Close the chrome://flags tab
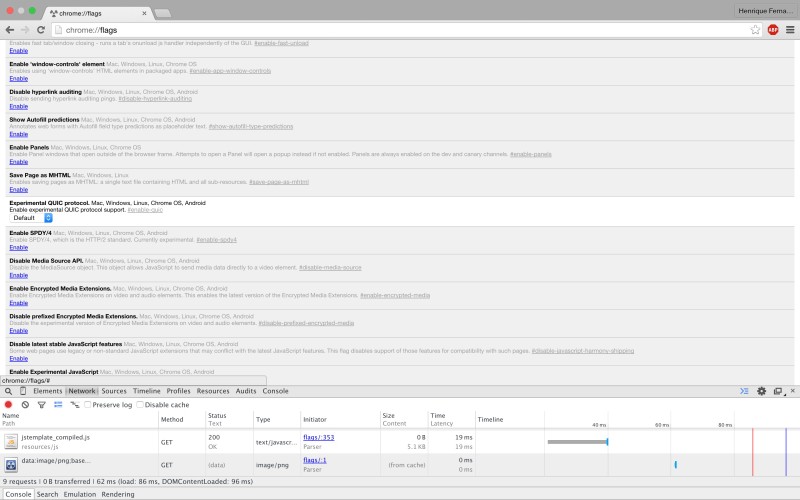Viewport: 800px width, 500px height. [144, 13]
